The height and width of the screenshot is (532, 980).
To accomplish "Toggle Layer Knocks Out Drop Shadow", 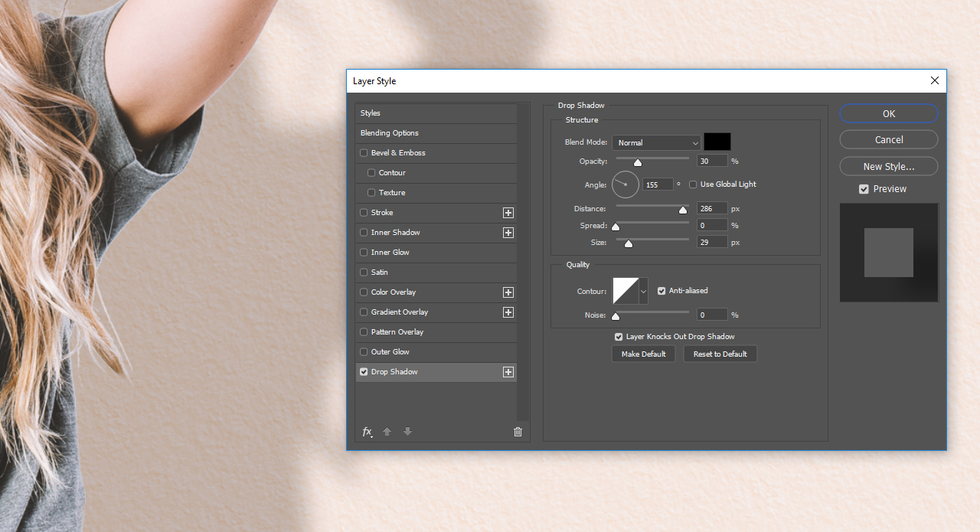I will 619,337.
